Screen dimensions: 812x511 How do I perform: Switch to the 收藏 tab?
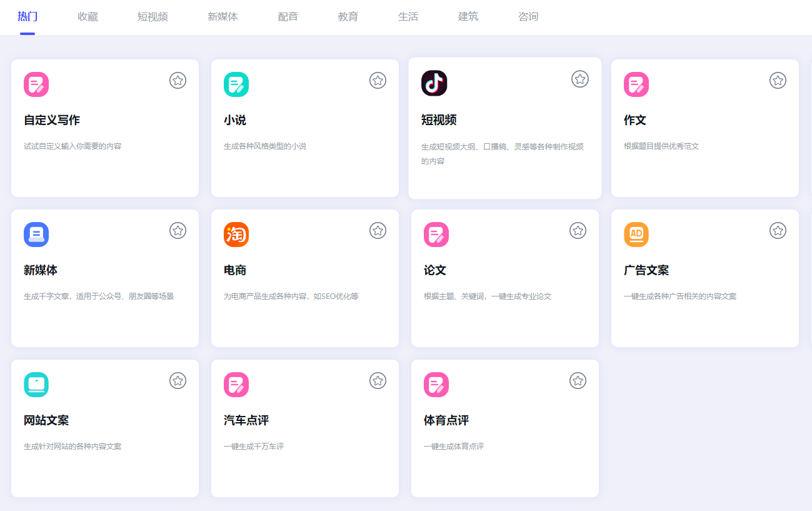[x=88, y=17]
